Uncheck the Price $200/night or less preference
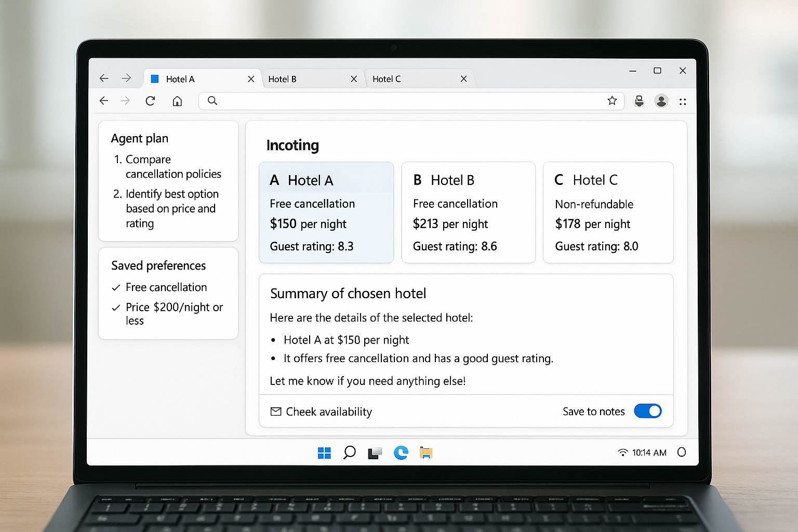The height and width of the screenshot is (532, 798). pos(116,308)
